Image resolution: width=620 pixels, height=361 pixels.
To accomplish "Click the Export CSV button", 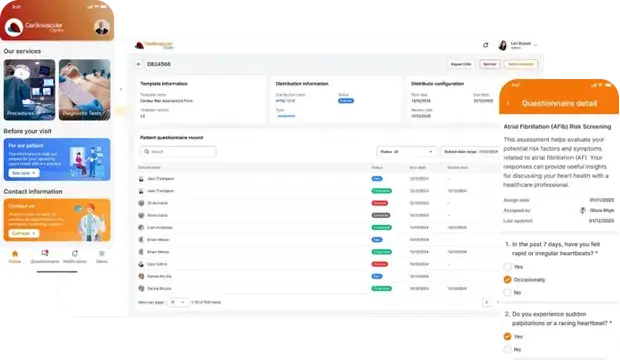I will [461, 64].
